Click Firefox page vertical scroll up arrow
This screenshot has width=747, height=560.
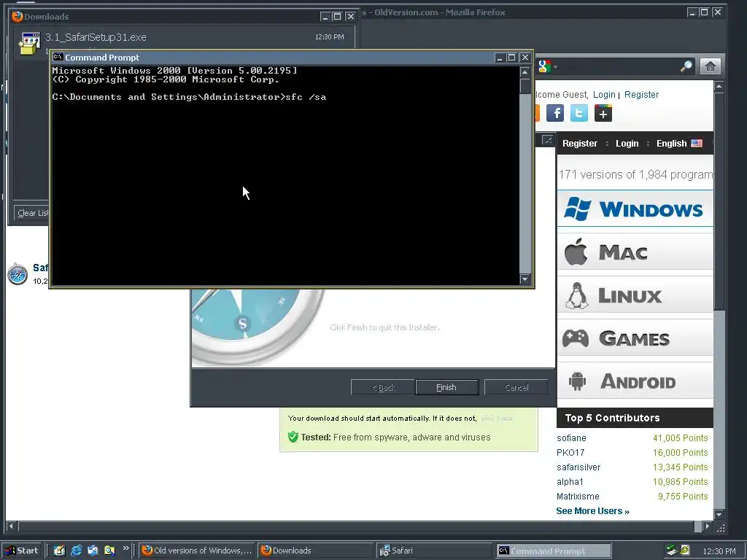coord(719,86)
